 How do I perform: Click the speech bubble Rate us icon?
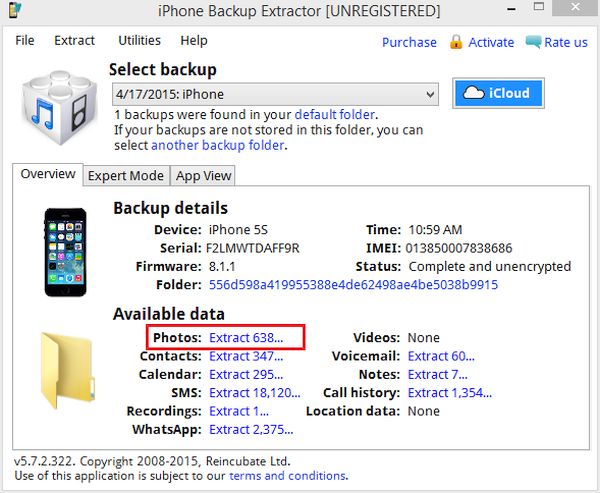(533, 41)
